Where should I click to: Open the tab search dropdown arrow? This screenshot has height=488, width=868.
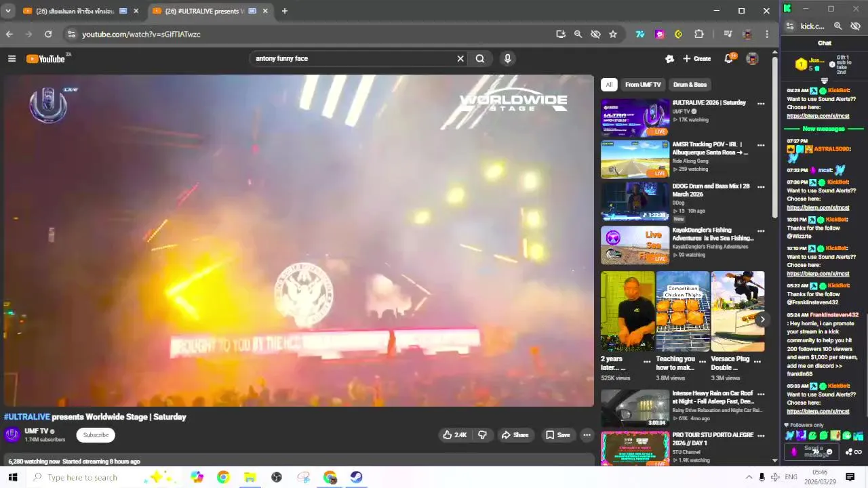8,11
